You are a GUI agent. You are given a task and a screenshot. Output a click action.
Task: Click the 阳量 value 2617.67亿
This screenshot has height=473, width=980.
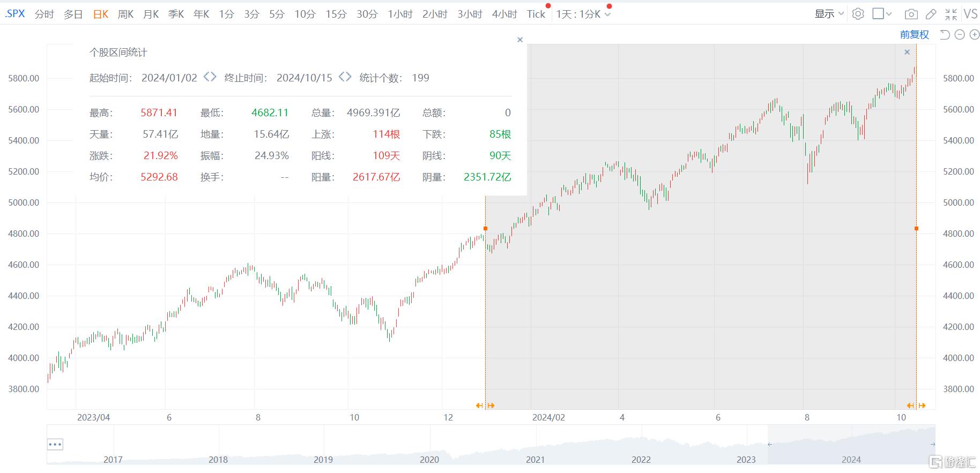tap(376, 177)
